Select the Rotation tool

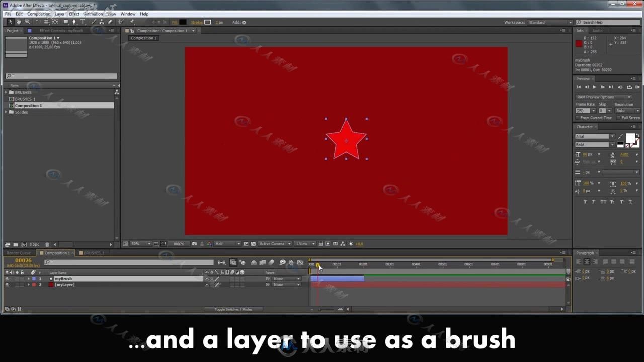(38, 22)
